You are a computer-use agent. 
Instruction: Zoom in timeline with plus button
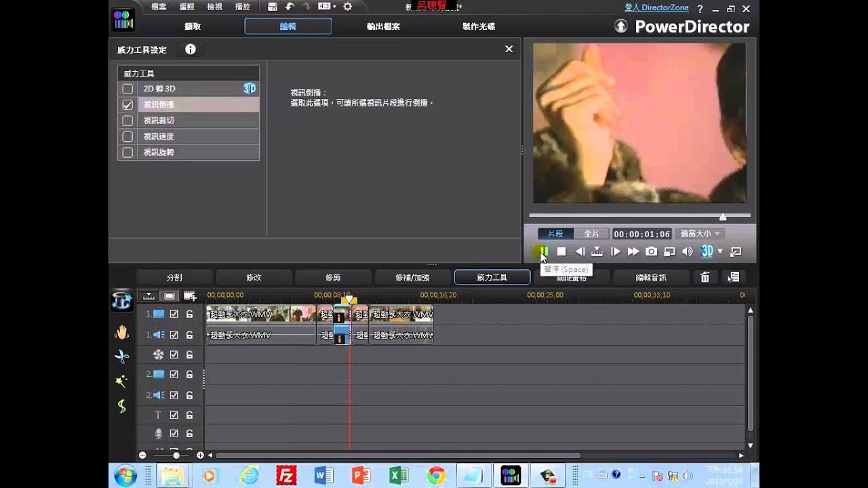pos(200,455)
